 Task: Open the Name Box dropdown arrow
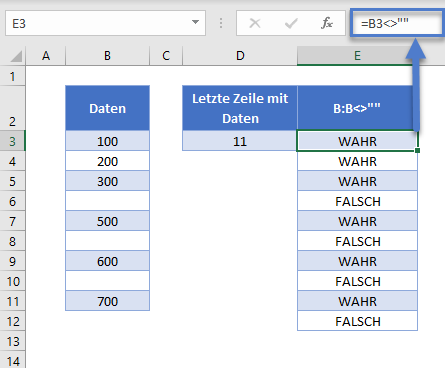point(195,23)
